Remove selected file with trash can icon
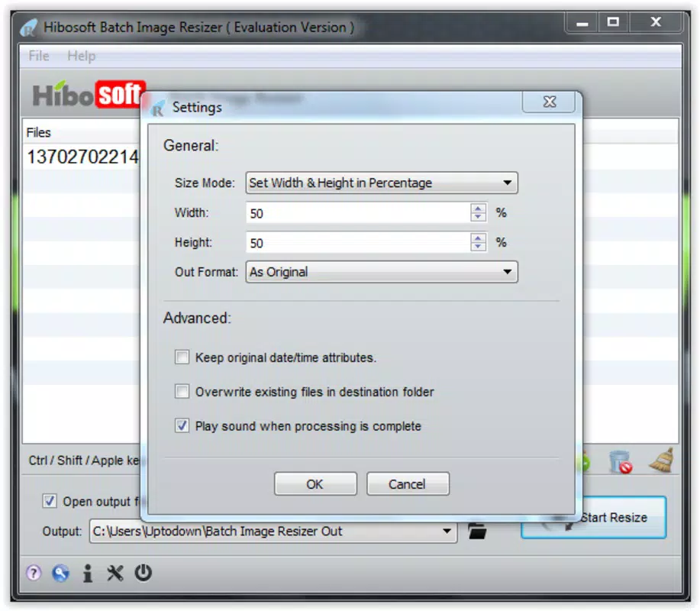This screenshot has width=700, height=611. point(621,461)
